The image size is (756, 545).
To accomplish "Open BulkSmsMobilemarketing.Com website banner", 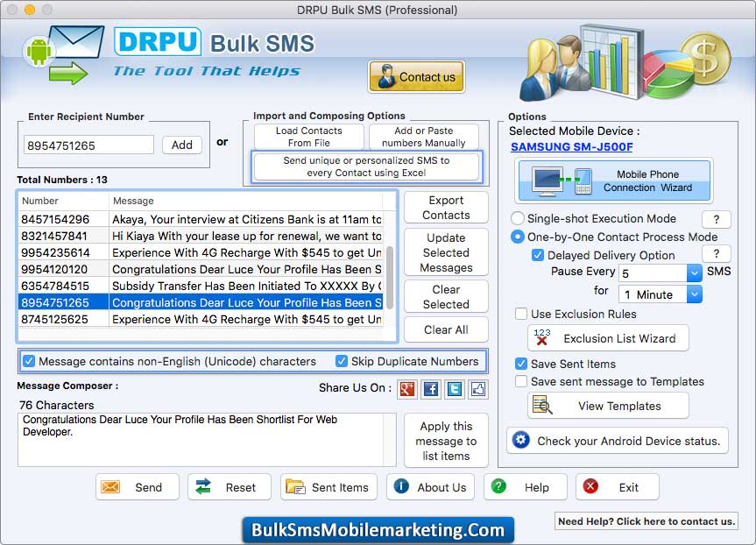I will pyautogui.click(x=378, y=529).
